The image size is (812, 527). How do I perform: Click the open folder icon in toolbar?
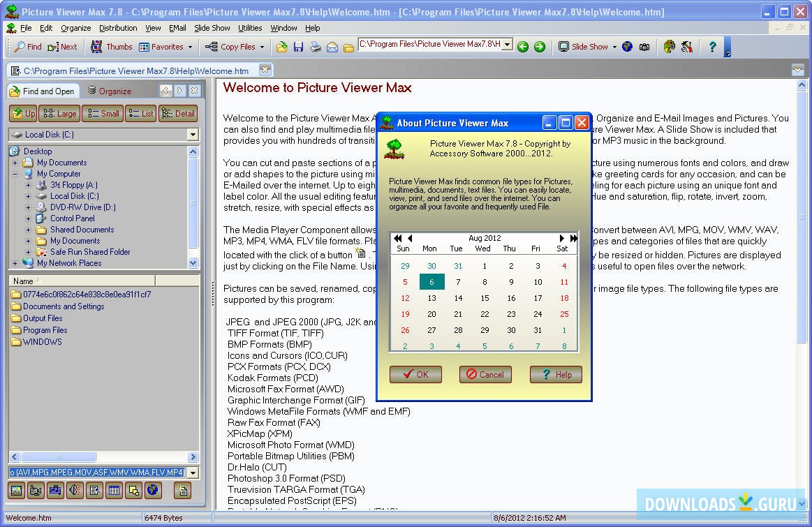pos(281,47)
